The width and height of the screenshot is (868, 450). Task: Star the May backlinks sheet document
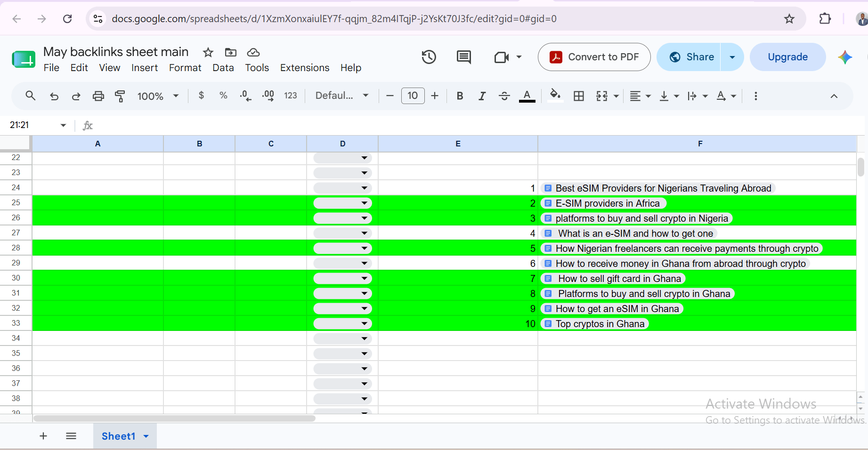[208, 52]
